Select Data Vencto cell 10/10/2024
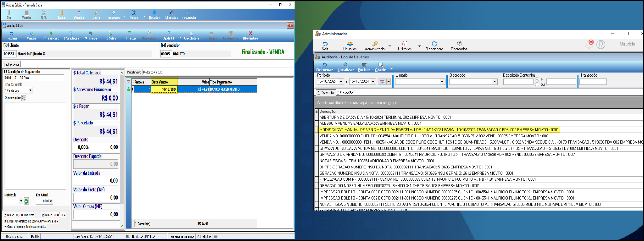Viewport: 644px width, 241px height. coord(164,89)
